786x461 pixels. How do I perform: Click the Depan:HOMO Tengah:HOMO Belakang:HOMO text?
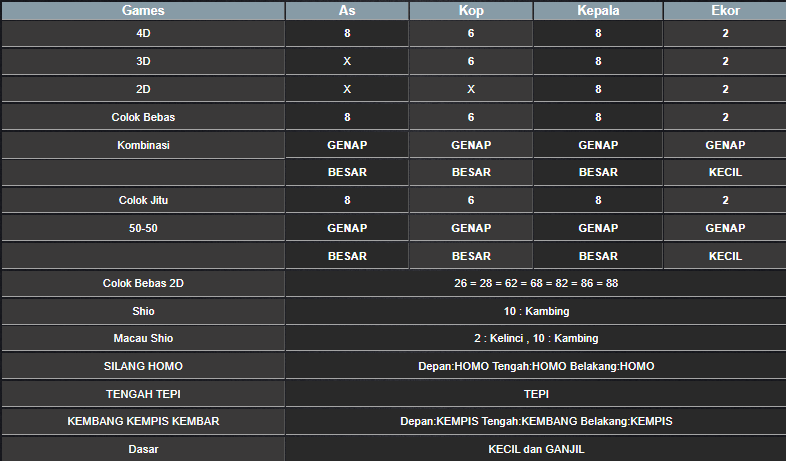pyautogui.click(x=536, y=367)
